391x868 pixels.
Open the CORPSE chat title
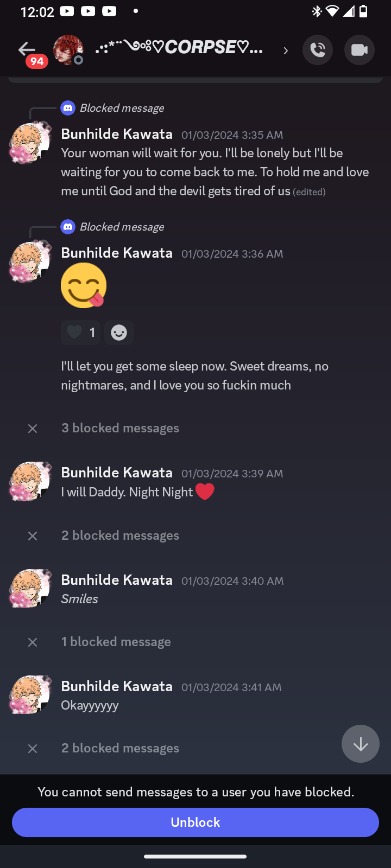coord(179,48)
